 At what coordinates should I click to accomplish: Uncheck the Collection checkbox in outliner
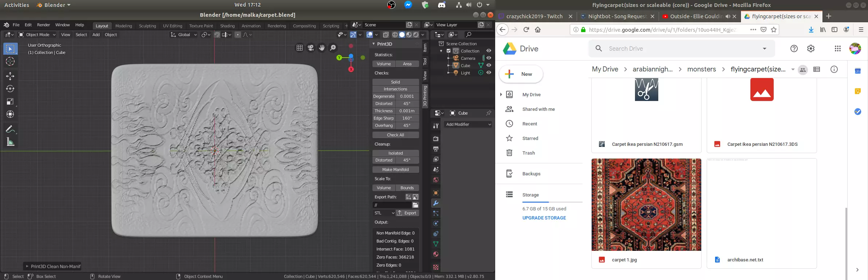pyautogui.click(x=449, y=51)
